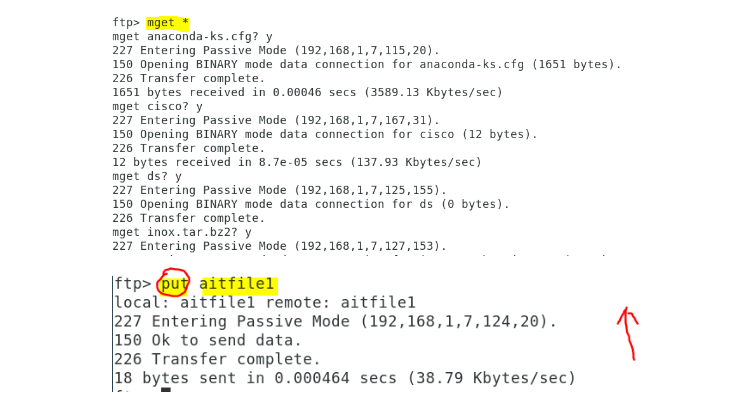747x407 pixels.
Task: Click the first 'ftp>' prompt at top
Action: pos(126,22)
